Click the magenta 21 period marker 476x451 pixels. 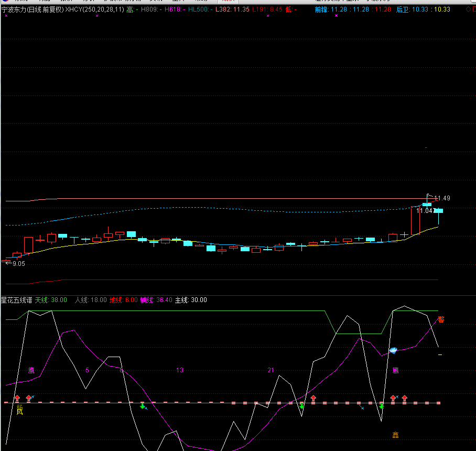271,370
